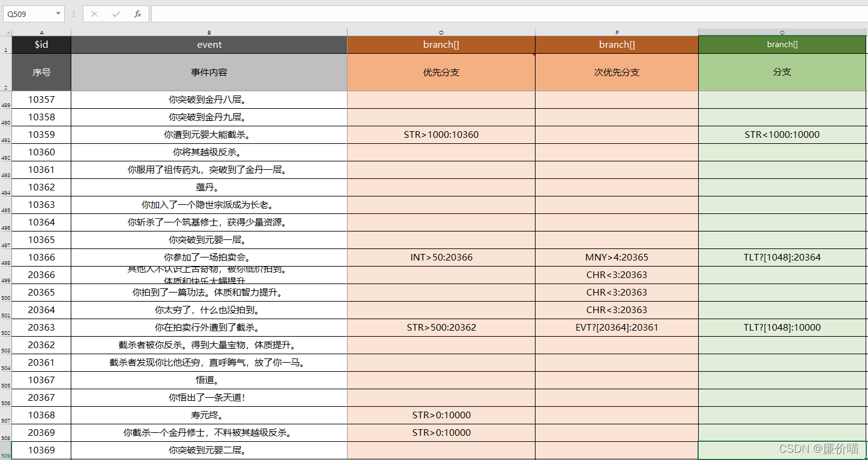Viewport: 868px width, 460px height.
Task: Select the cell 寿元终。
Action: pyautogui.click(x=209, y=415)
